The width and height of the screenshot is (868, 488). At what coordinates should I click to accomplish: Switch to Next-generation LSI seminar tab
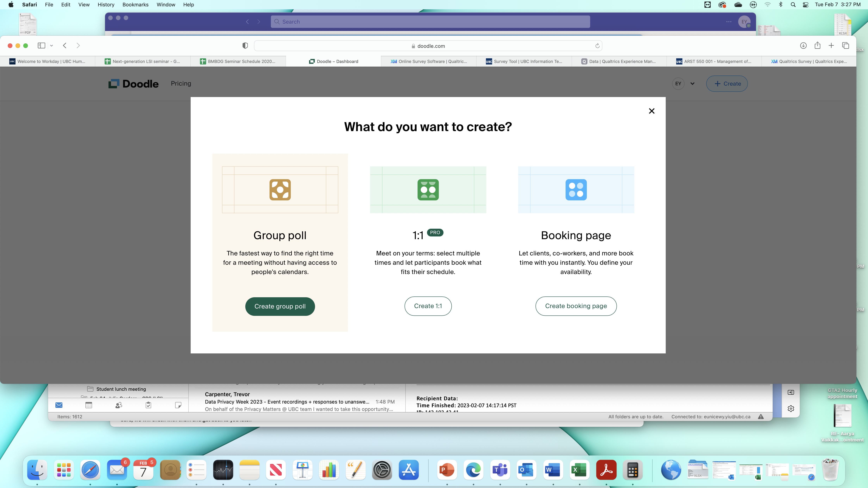(x=143, y=61)
